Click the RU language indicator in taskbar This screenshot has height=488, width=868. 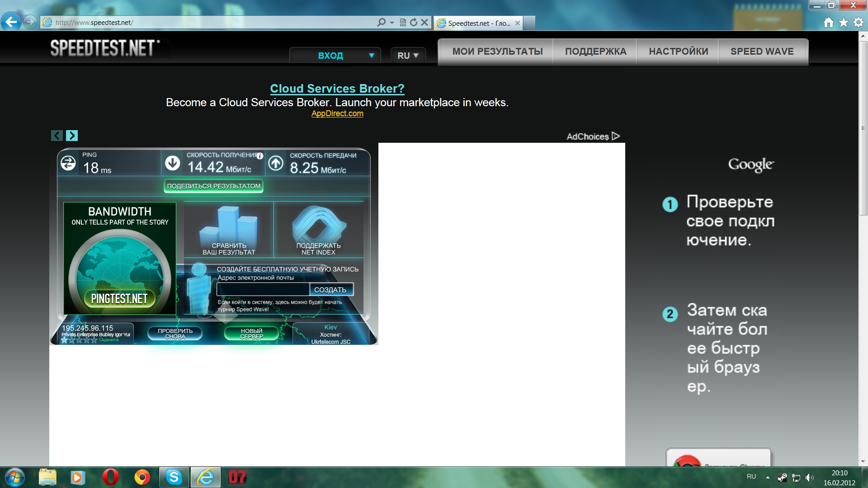(x=751, y=477)
